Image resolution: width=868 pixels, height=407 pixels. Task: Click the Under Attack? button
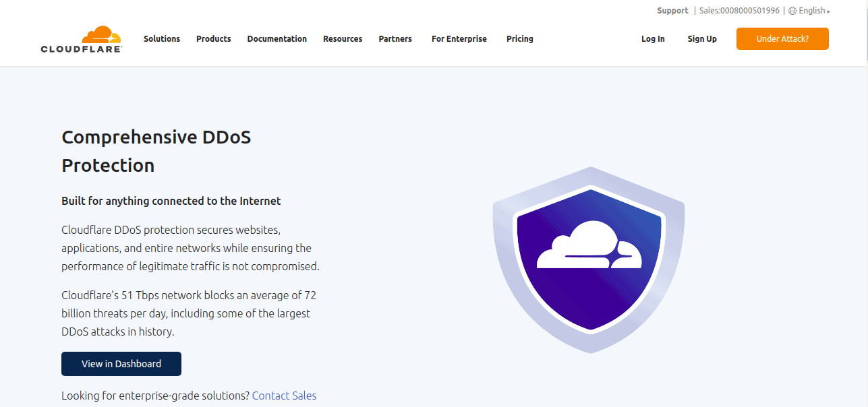(782, 39)
